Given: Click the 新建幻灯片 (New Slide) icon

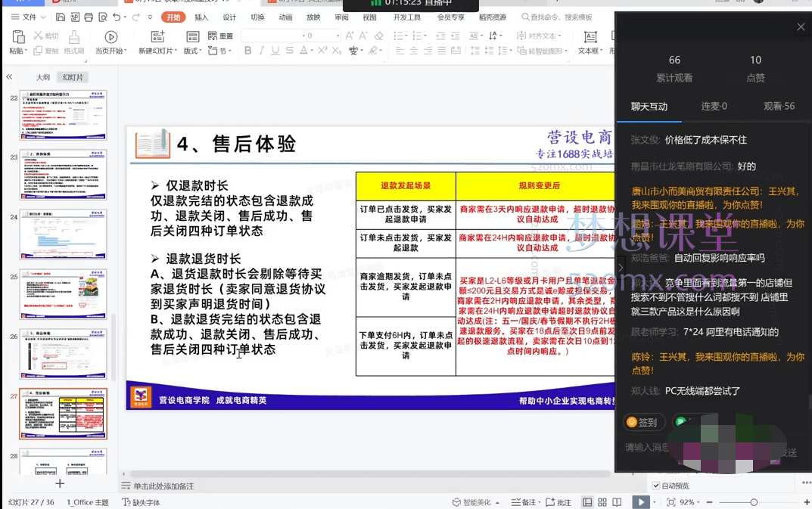Looking at the screenshot, I should [156, 36].
